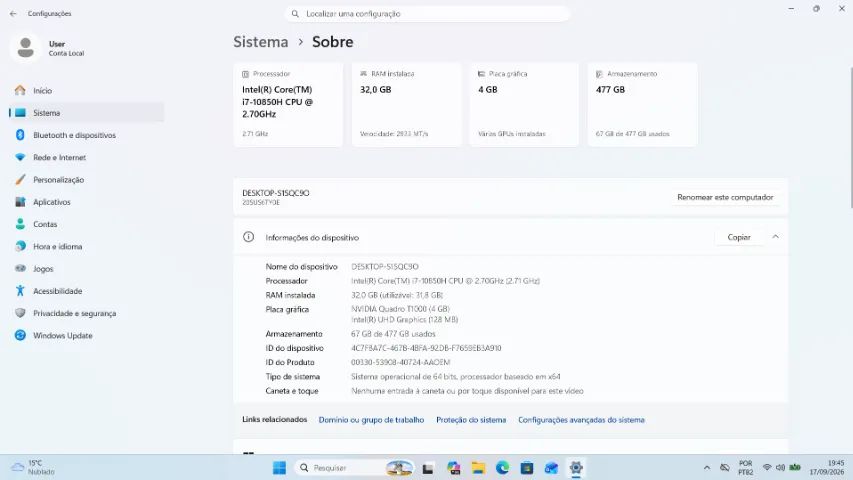The width and height of the screenshot is (853, 480).
Task: Click the back arrow in Configurações
Action: pyautogui.click(x=13, y=14)
